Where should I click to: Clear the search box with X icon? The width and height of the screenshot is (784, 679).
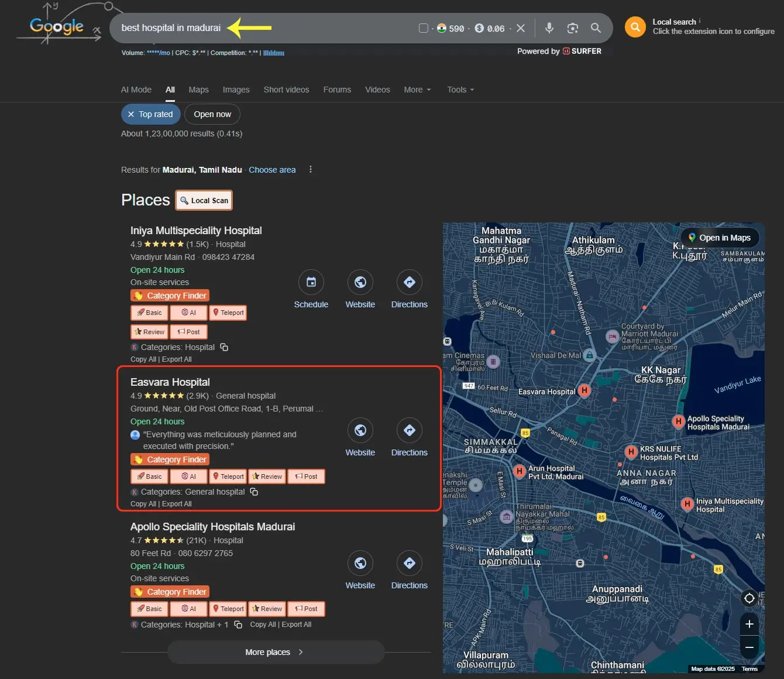tap(521, 28)
